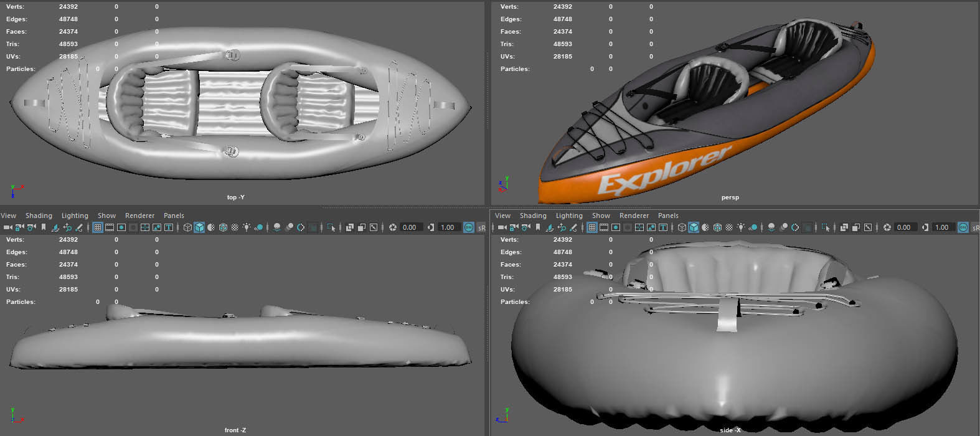Open Camera Attributes icon in front -Z panel toolbar
This screenshot has height=436, width=980.
point(31,227)
